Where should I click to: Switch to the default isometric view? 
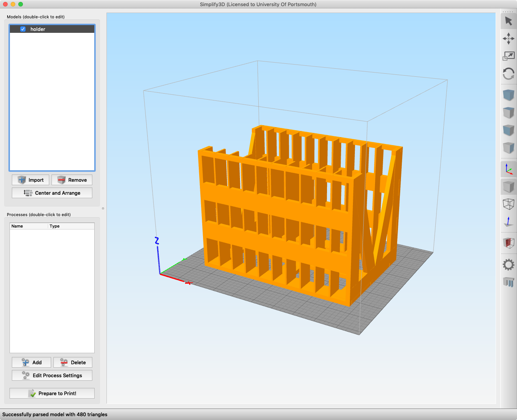tap(509, 95)
